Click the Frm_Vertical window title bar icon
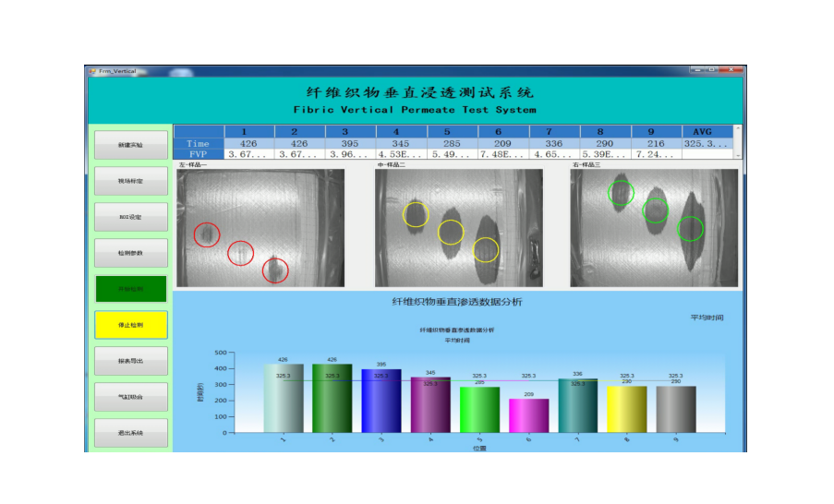The width and height of the screenshot is (834, 504). coord(92,71)
